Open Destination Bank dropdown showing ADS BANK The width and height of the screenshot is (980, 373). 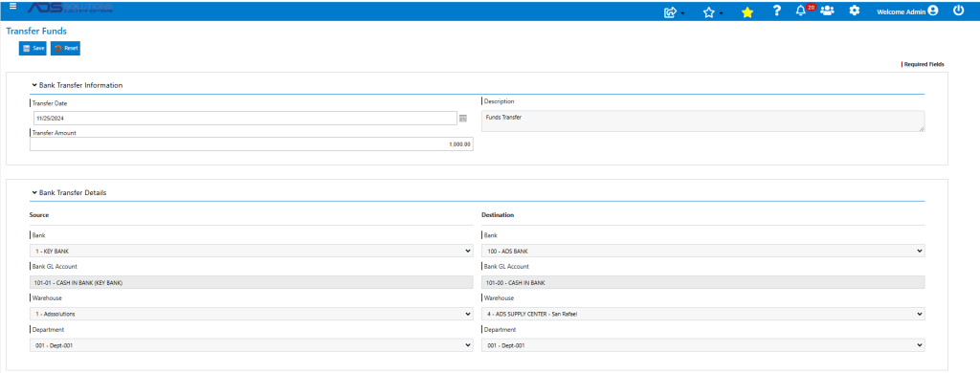coord(703,251)
